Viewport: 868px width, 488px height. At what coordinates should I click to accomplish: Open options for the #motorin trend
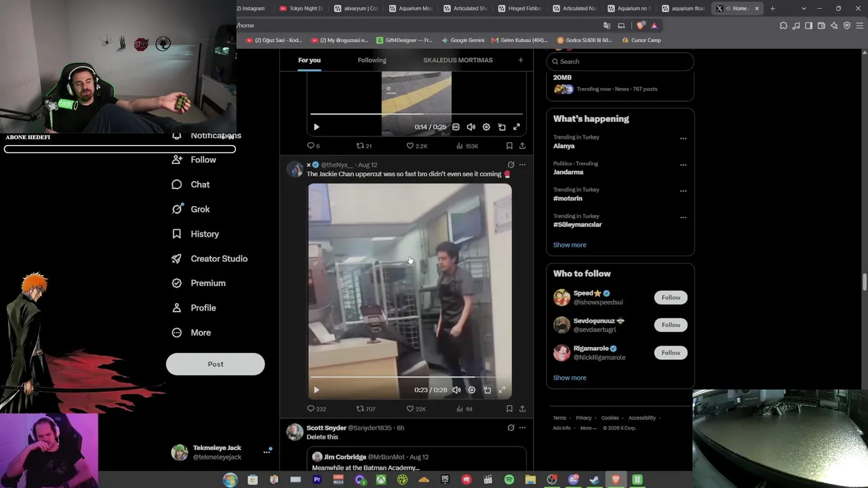coord(683,191)
